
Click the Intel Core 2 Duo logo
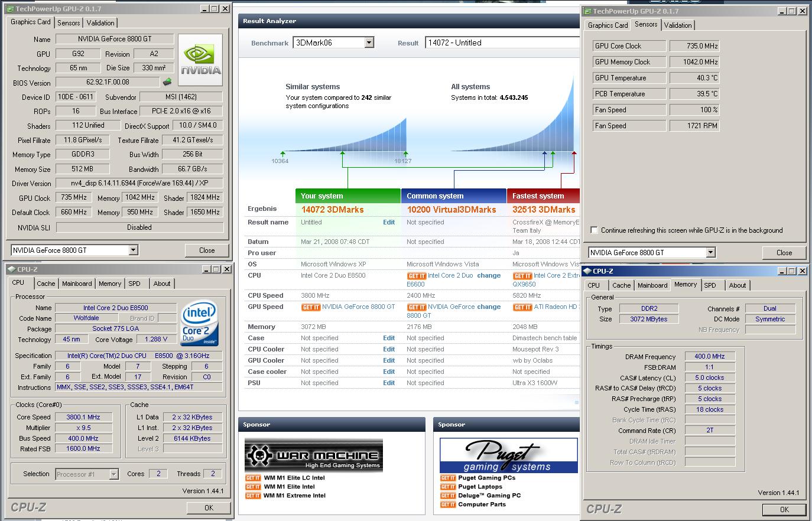point(200,323)
